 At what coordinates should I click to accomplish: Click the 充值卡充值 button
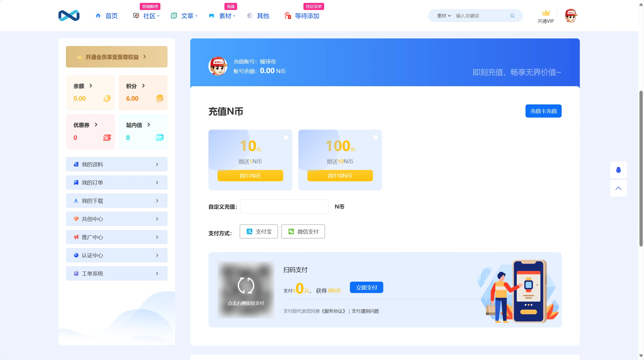click(543, 111)
